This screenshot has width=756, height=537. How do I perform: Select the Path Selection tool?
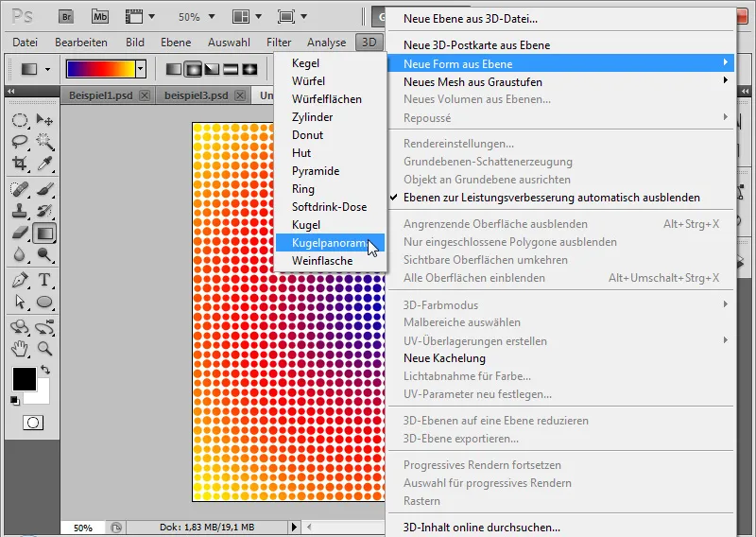(x=20, y=302)
